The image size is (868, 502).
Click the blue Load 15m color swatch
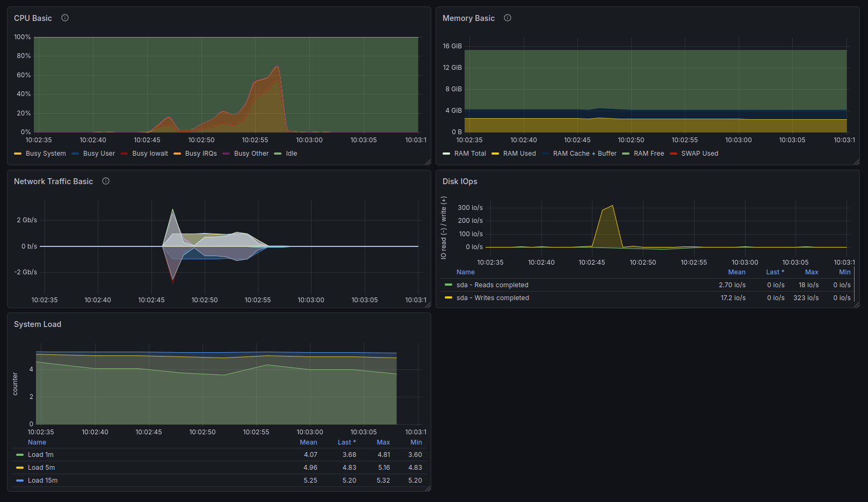pyautogui.click(x=20, y=481)
